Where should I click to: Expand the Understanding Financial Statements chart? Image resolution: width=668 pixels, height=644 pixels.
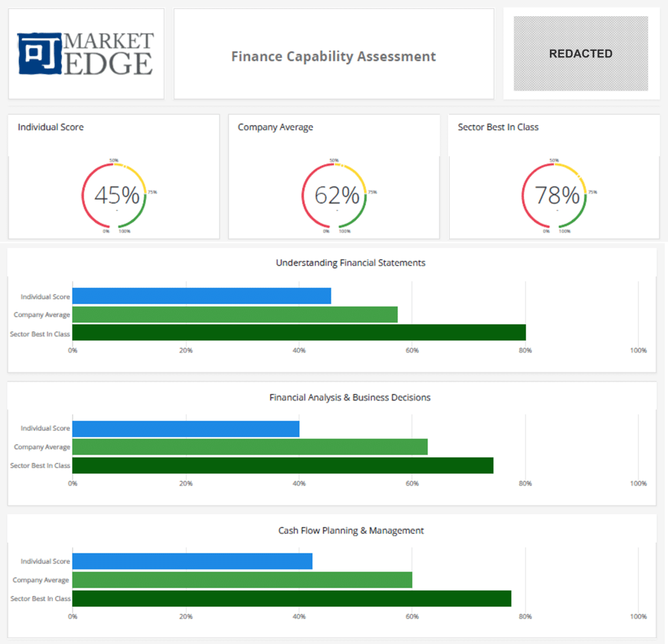(351, 262)
